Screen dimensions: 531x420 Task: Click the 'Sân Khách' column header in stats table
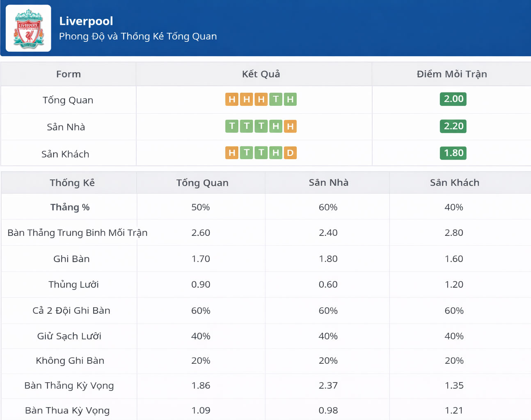coord(455,183)
